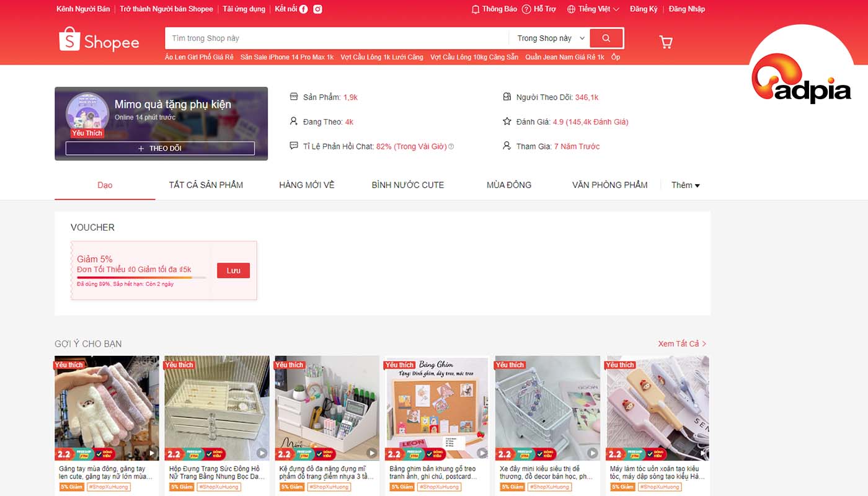
Task: Open the winter gloves product thumbnail
Action: click(107, 408)
